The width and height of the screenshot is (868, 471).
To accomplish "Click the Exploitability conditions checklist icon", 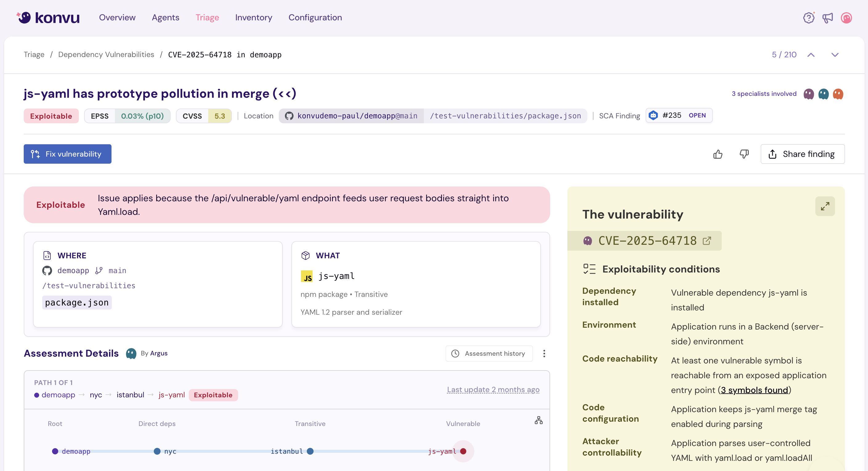I will point(589,269).
